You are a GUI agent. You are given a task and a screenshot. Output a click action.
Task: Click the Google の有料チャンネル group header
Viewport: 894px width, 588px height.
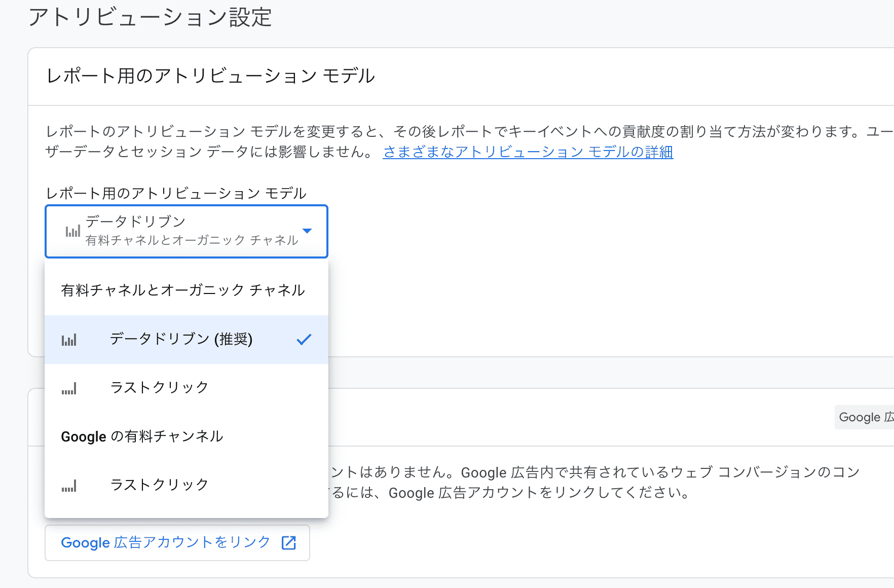pyautogui.click(x=142, y=436)
